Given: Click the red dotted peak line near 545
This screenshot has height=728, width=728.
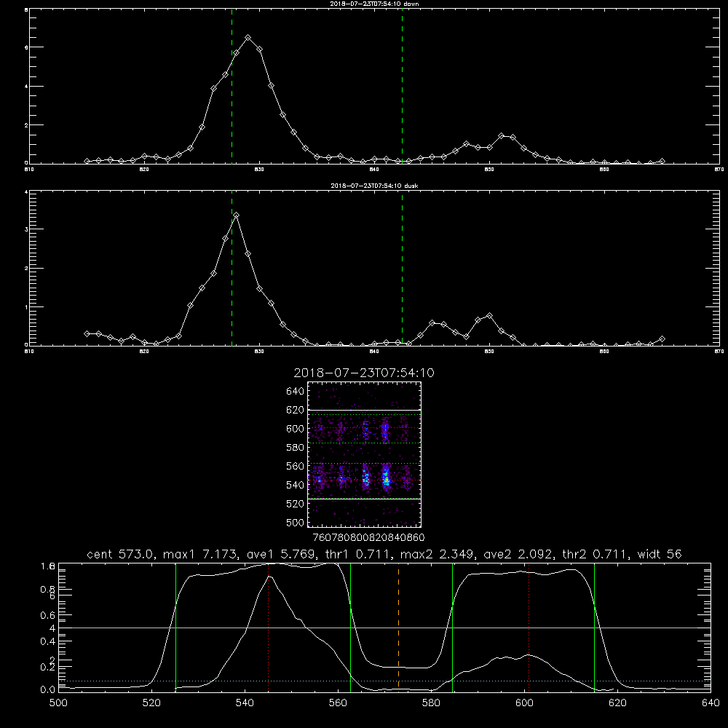Looking at the screenshot, I should pyautogui.click(x=269, y=627).
